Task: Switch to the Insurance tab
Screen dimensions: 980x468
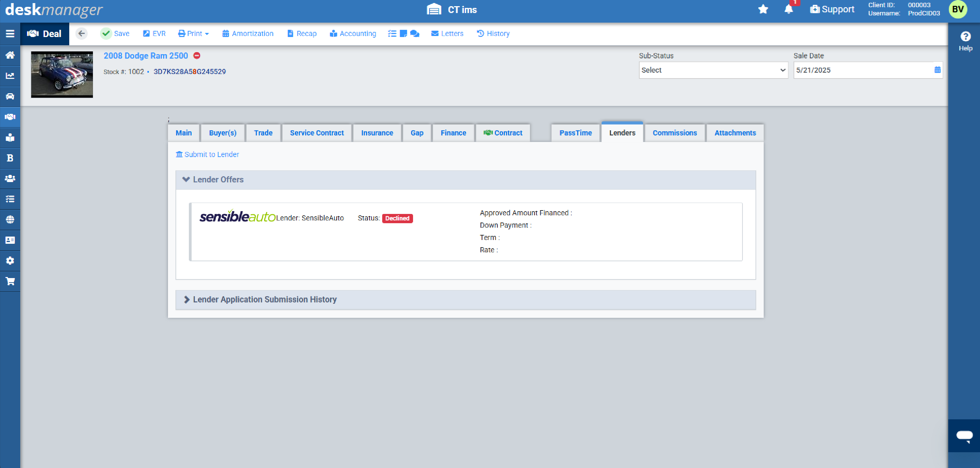Action: 377,133
